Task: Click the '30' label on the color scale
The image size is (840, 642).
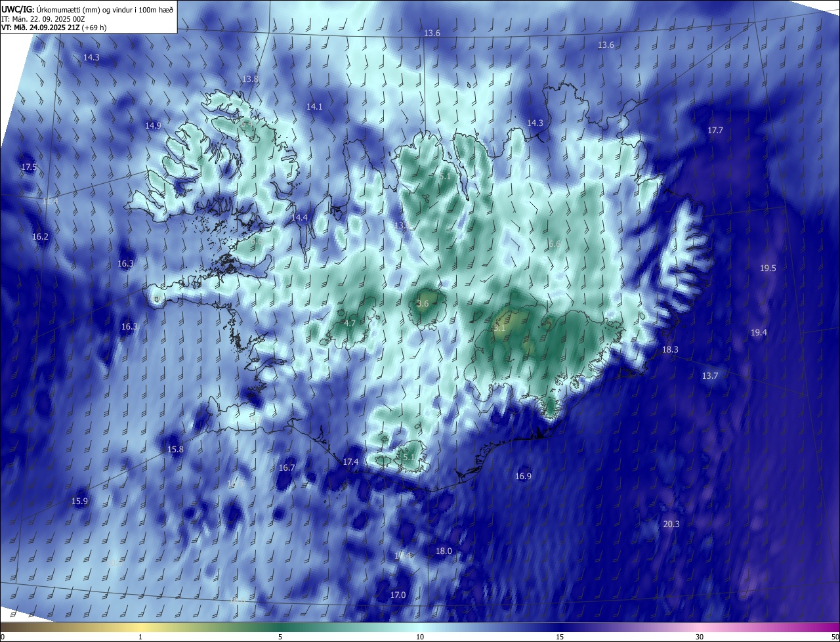Action: coord(700,637)
